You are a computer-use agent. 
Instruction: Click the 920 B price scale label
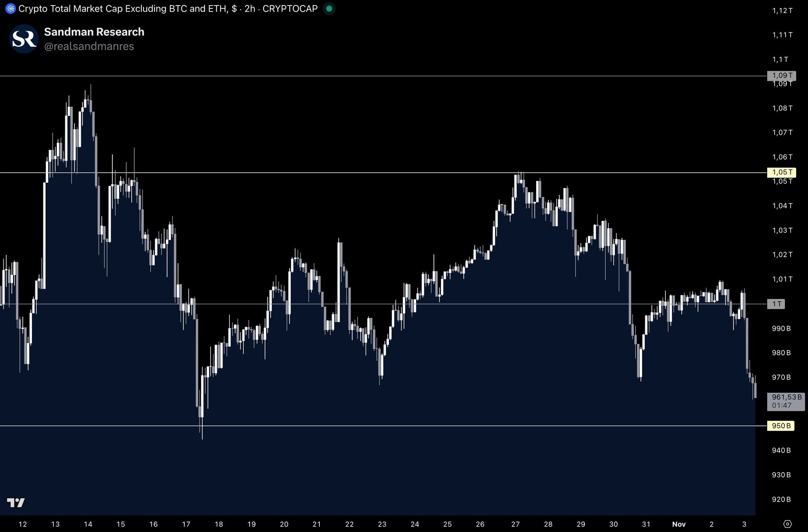click(781, 499)
